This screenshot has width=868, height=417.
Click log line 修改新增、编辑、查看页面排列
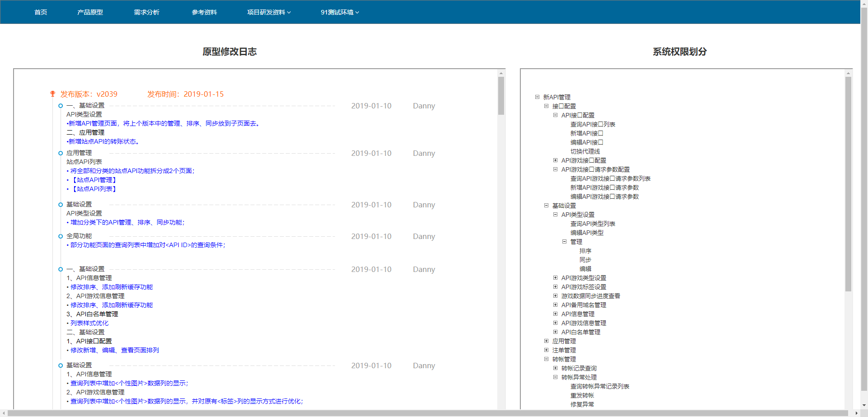(114, 350)
